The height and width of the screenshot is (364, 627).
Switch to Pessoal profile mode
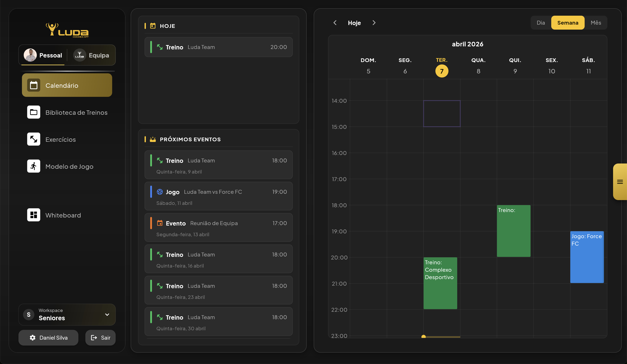pyautogui.click(x=43, y=55)
